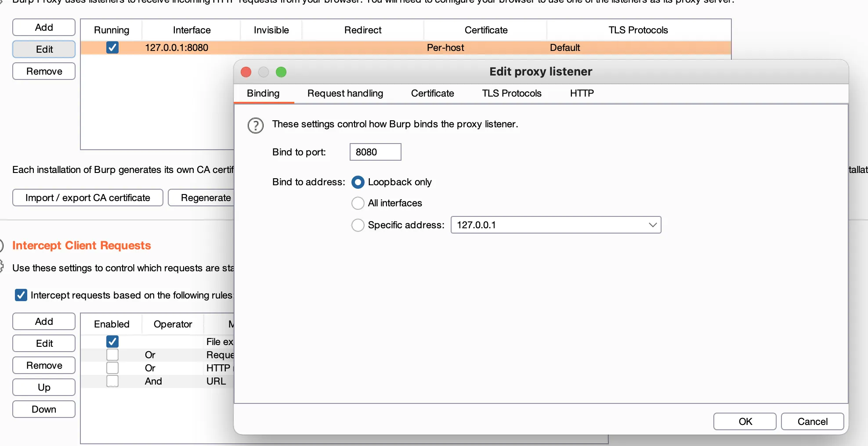The image size is (868, 446).
Task: Switch to the Request handling tab
Action: tap(345, 94)
